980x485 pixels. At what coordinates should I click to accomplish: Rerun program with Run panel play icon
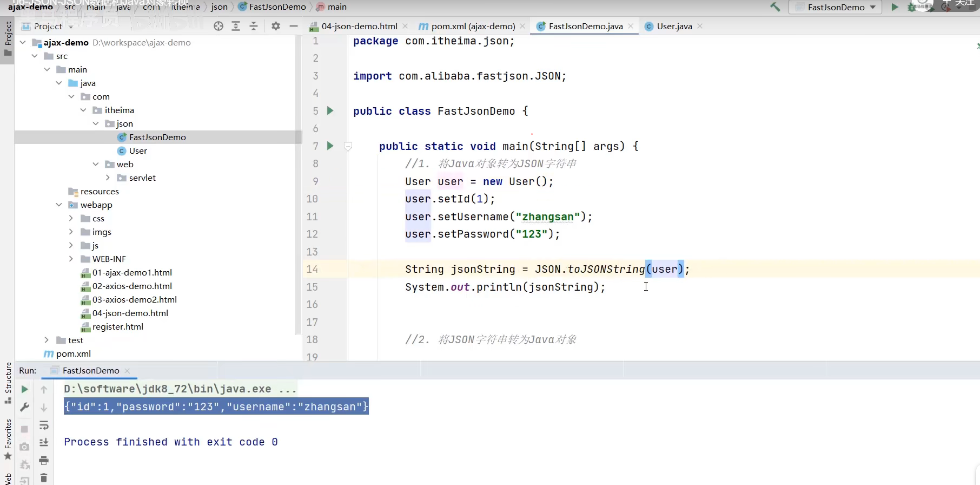(24, 389)
